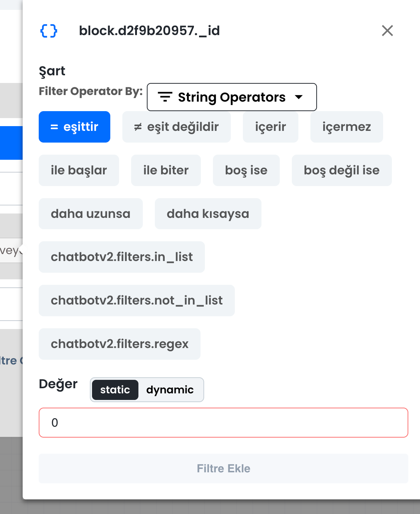
Task: Select chatbotv2.filters.regex operator
Action: 119,344
